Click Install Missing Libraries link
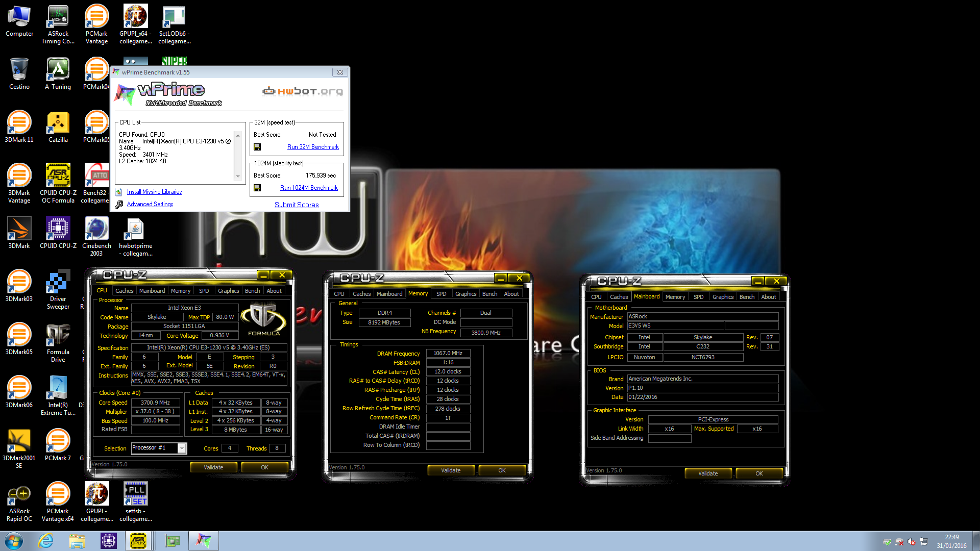This screenshot has height=551, width=980. coord(154,192)
